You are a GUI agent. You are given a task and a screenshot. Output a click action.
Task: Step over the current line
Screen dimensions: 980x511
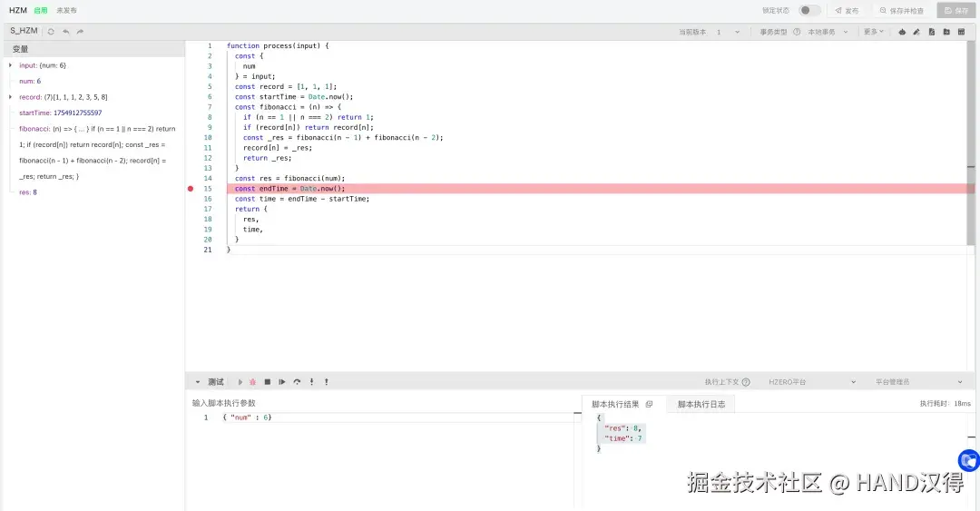(x=297, y=382)
